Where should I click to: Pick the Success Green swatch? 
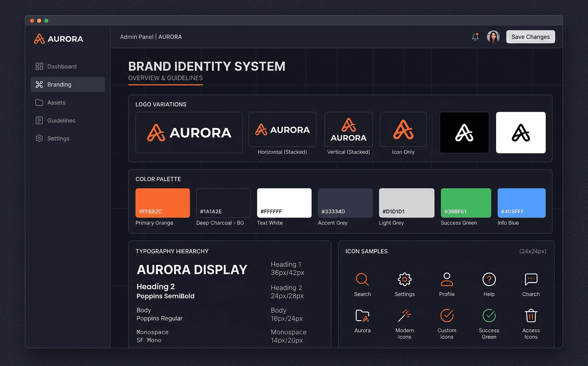click(466, 203)
